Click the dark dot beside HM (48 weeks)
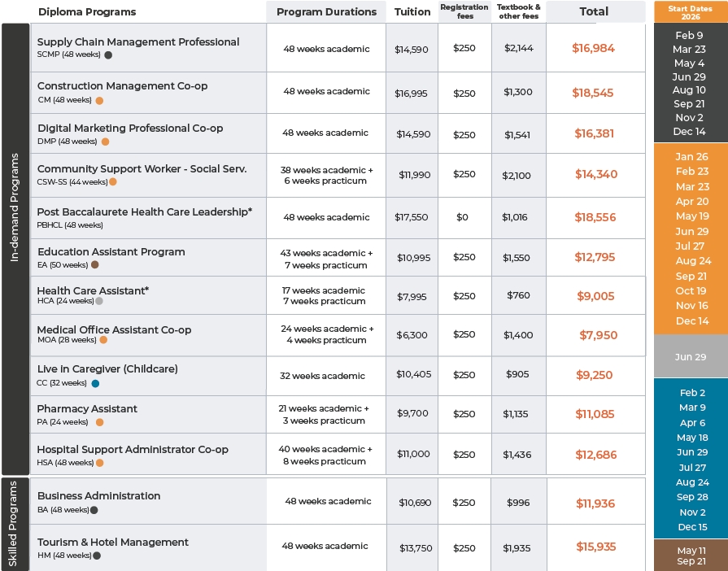728x571 pixels. point(97,556)
